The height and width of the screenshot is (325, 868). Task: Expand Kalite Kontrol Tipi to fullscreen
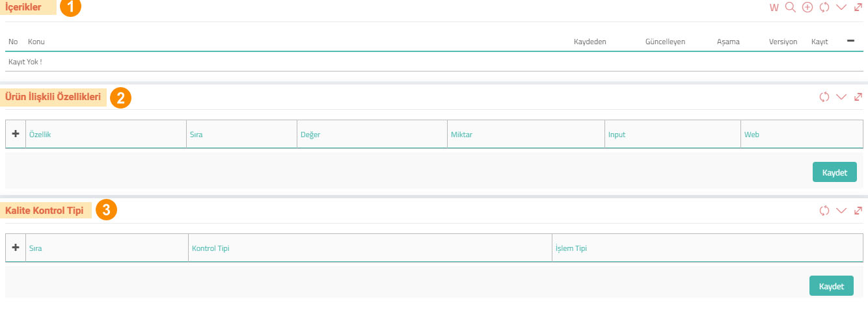(x=858, y=211)
